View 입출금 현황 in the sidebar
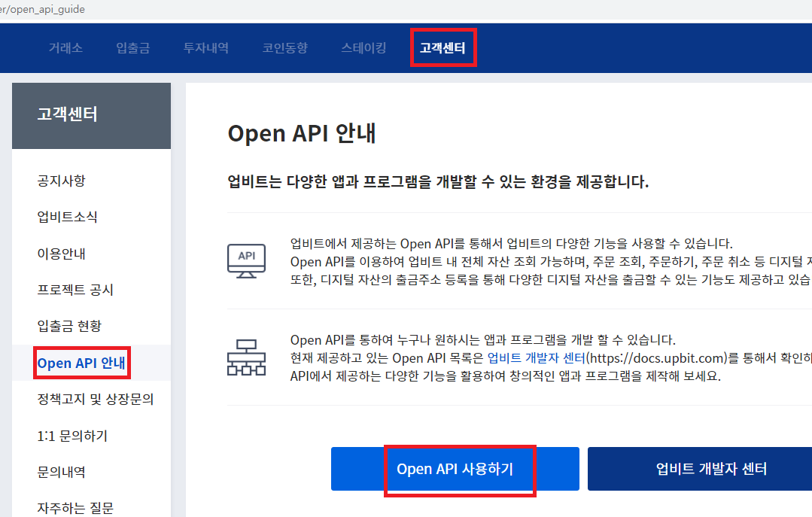This screenshot has height=517, width=812. 69,327
